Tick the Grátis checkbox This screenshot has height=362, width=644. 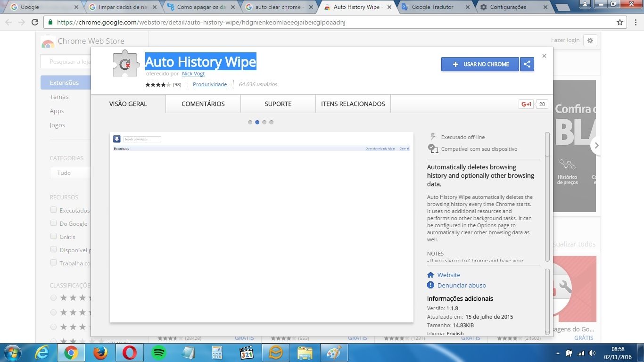[x=53, y=237]
